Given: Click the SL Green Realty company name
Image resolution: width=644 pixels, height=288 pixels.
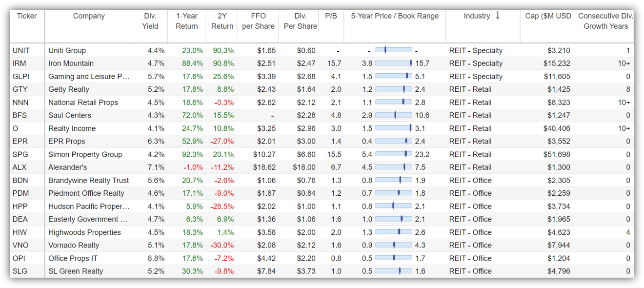Looking at the screenshot, I should click(76, 271).
